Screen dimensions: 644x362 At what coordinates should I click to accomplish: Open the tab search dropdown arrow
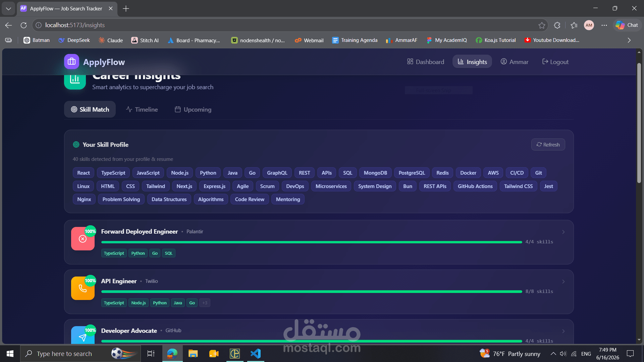point(8,9)
